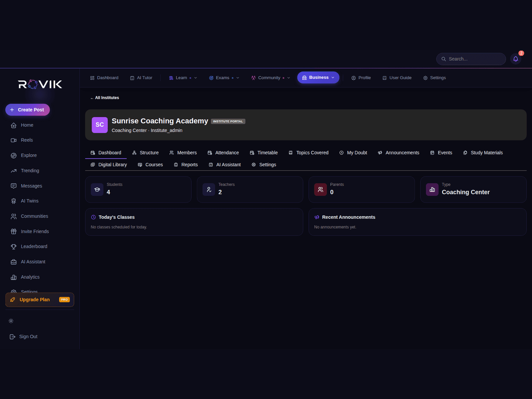This screenshot has height=399, width=532.
Task: Click the AI Twins robot icon
Action: [x=14, y=201]
